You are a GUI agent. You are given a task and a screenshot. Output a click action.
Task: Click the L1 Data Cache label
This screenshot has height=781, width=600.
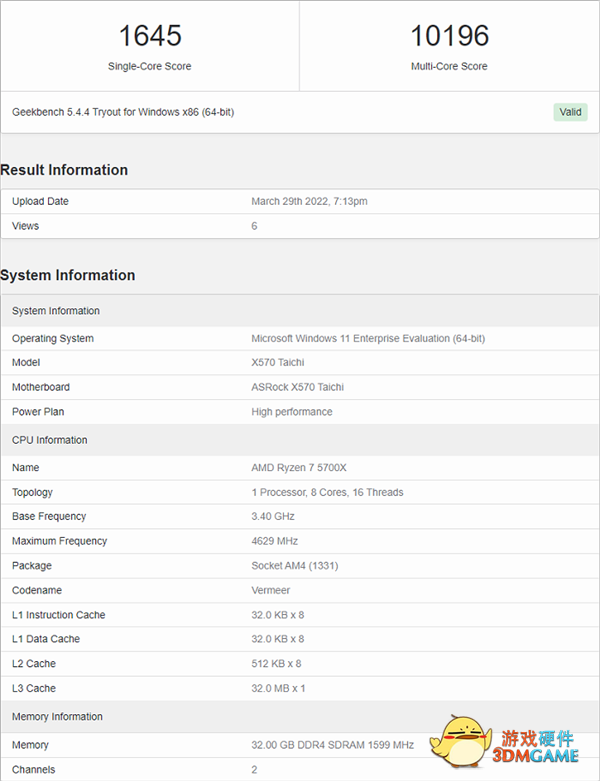tap(46, 639)
